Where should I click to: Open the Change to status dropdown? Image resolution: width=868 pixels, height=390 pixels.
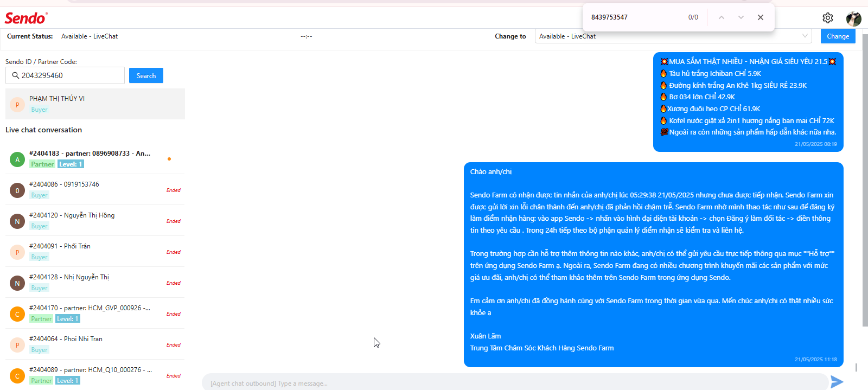tap(673, 36)
